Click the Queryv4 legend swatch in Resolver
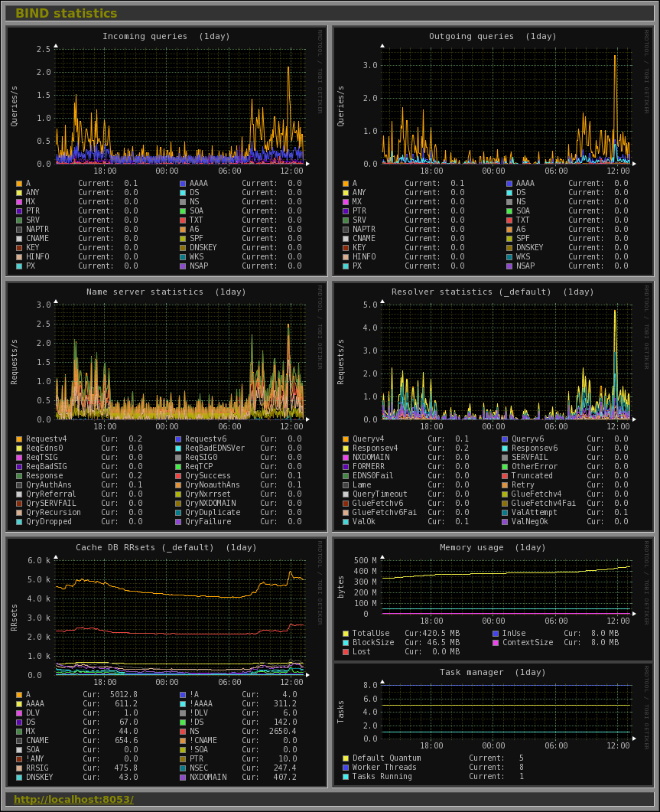 coord(345,439)
